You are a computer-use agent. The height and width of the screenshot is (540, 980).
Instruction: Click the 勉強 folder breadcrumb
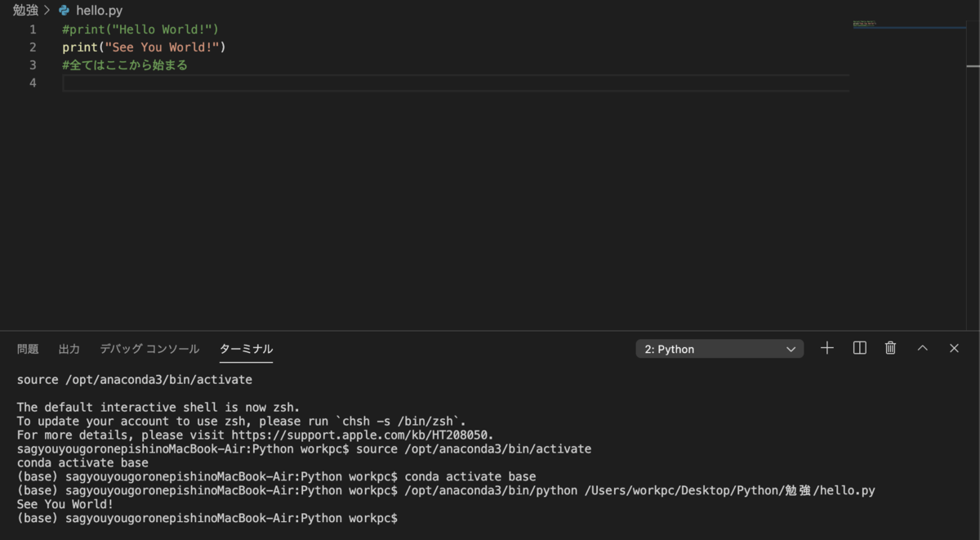coord(25,11)
